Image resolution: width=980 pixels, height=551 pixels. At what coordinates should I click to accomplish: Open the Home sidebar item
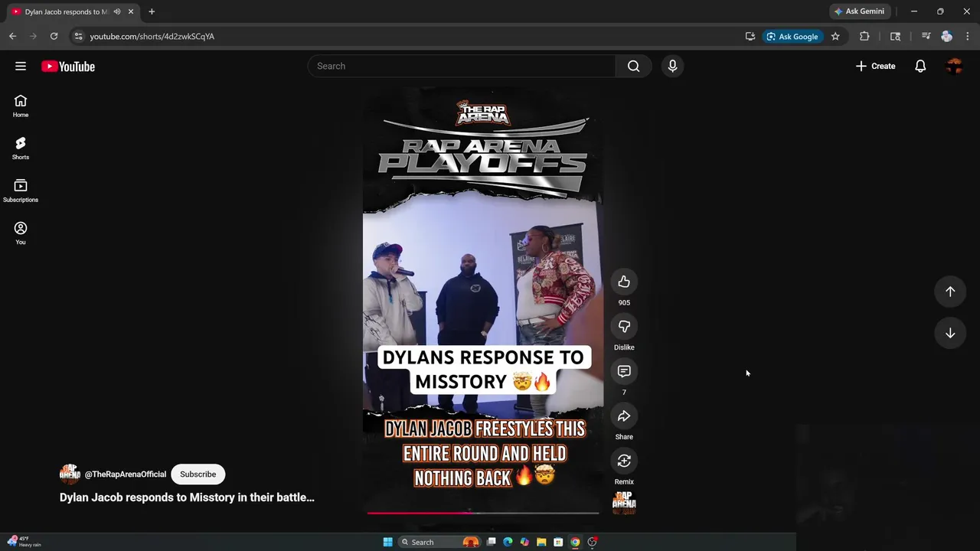click(x=21, y=106)
